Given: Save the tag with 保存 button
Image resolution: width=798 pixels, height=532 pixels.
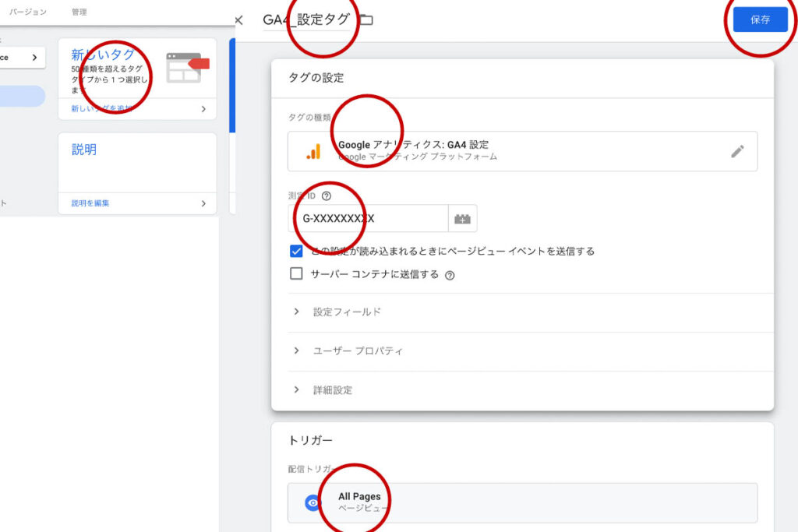Looking at the screenshot, I should (x=761, y=19).
